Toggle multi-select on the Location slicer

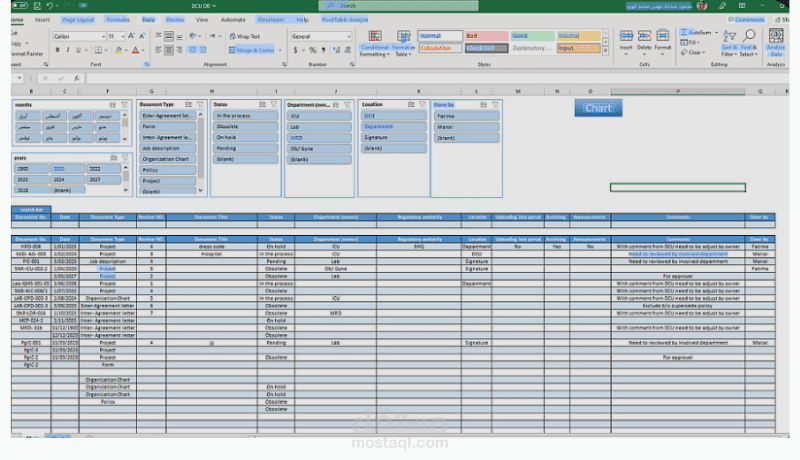(411, 105)
